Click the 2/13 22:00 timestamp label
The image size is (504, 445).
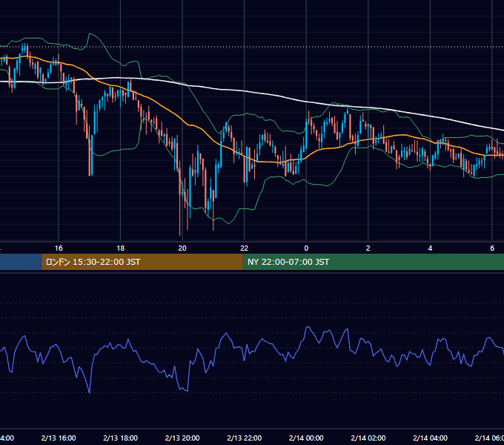click(x=245, y=438)
